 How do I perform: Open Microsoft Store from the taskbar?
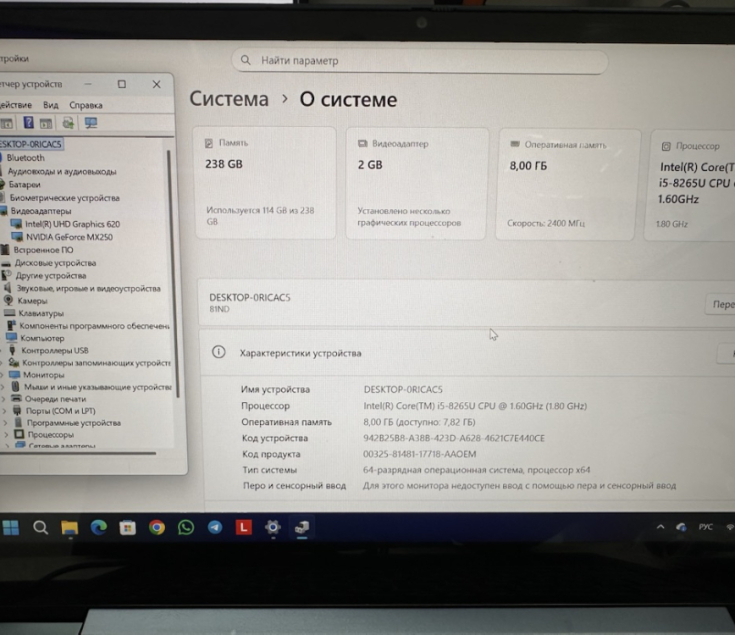(x=127, y=527)
